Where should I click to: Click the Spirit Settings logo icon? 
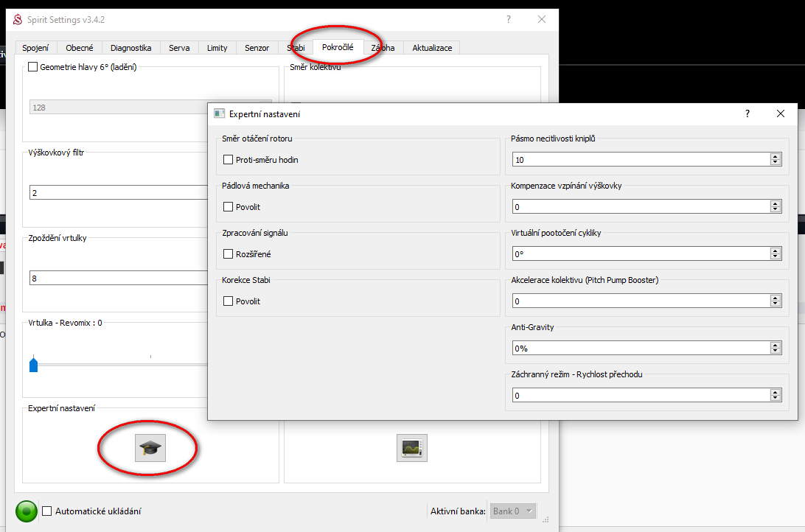point(18,20)
